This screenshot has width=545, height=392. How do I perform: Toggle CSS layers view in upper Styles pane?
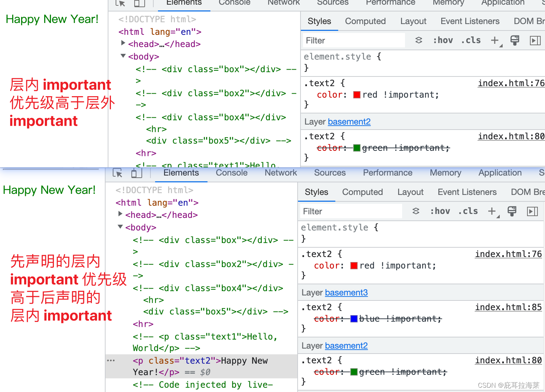tap(419, 40)
